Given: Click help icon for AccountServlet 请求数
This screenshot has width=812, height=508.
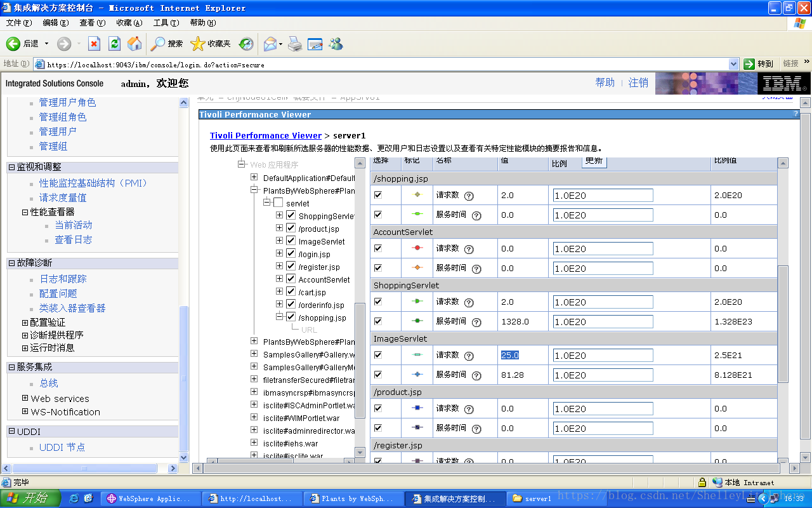Looking at the screenshot, I should click(469, 250).
